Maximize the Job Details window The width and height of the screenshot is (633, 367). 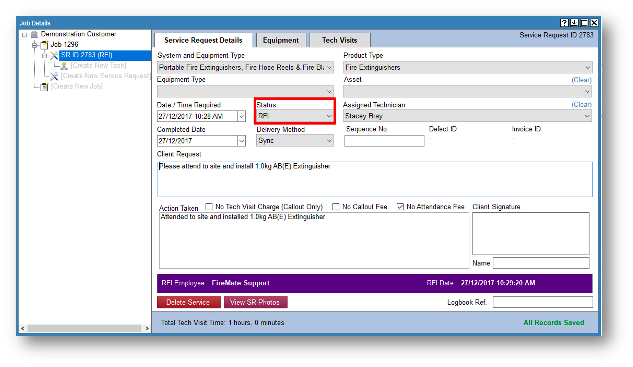click(584, 23)
